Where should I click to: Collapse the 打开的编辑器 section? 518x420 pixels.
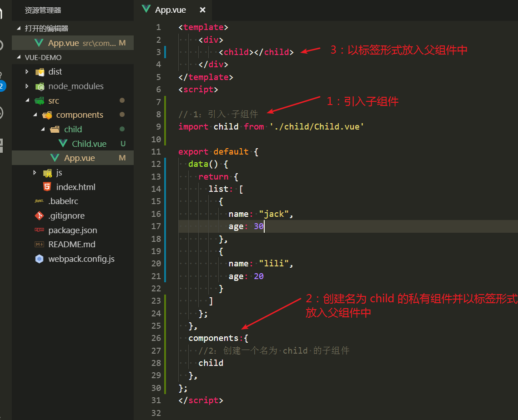[19, 28]
